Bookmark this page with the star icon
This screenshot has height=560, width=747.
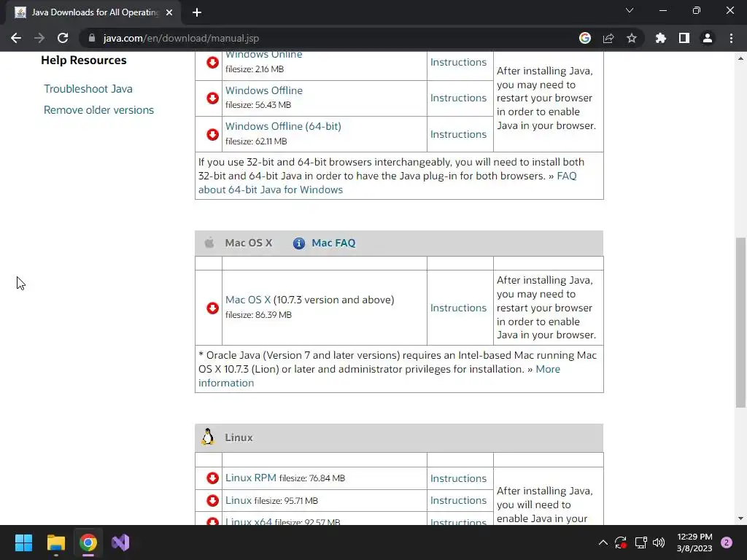632,38
